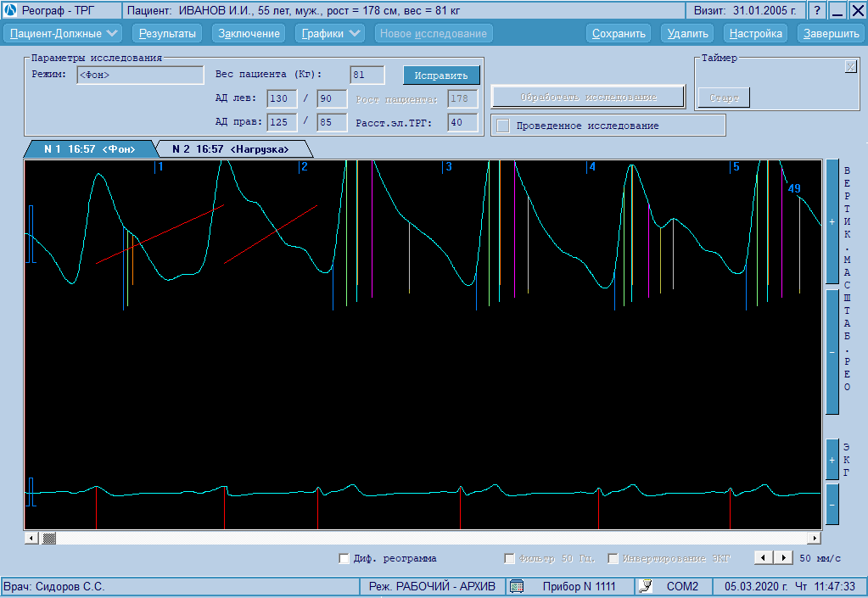Image resolution: width=868 pixels, height=598 pixels.
Task: Click the 05.03.2020 date and time status entry
Action: click(x=790, y=586)
